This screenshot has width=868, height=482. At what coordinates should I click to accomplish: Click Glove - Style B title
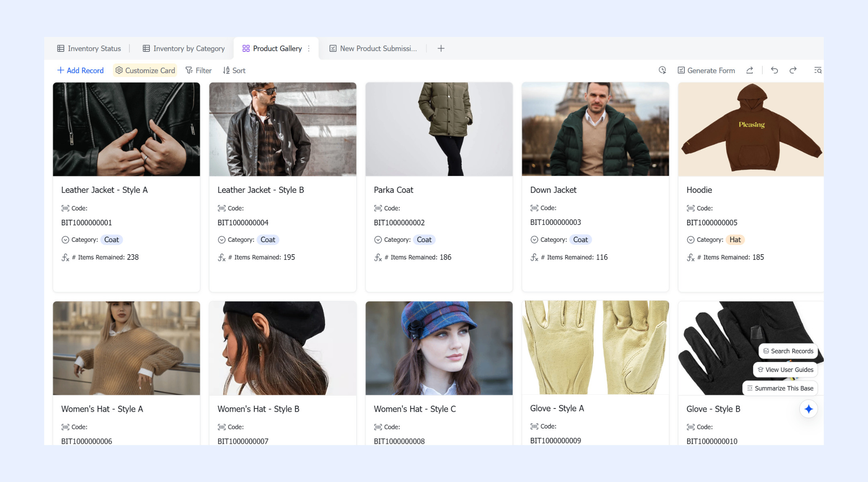[x=713, y=409]
